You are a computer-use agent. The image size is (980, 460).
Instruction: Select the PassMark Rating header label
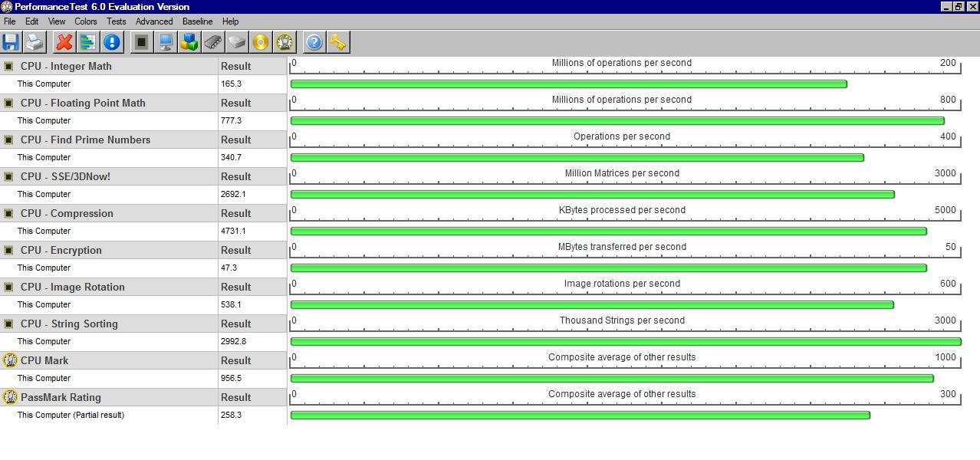(61, 397)
